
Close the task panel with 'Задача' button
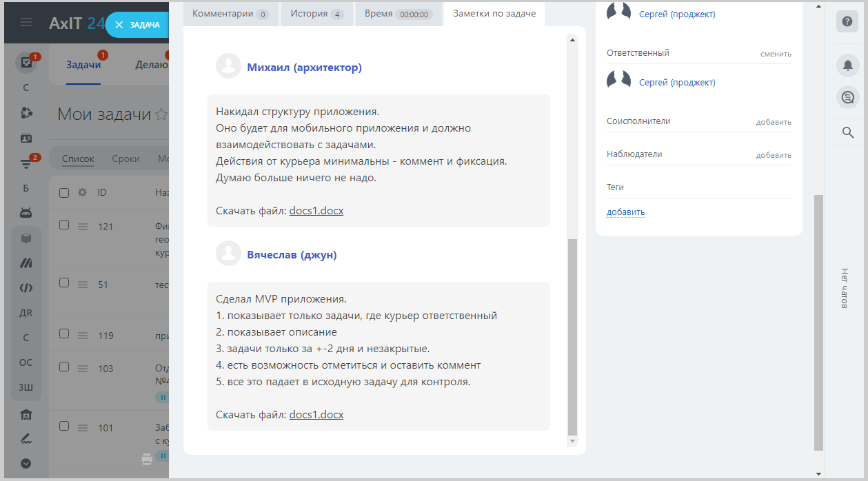(x=137, y=25)
